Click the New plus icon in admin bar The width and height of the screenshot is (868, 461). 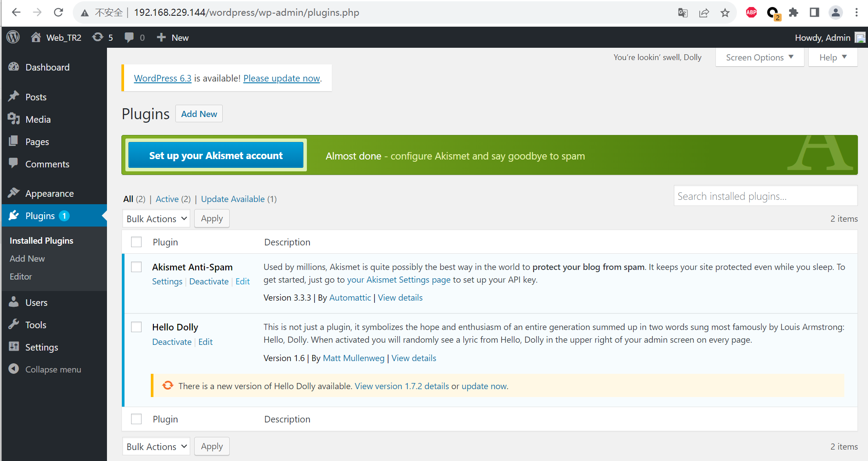click(161, 37)
